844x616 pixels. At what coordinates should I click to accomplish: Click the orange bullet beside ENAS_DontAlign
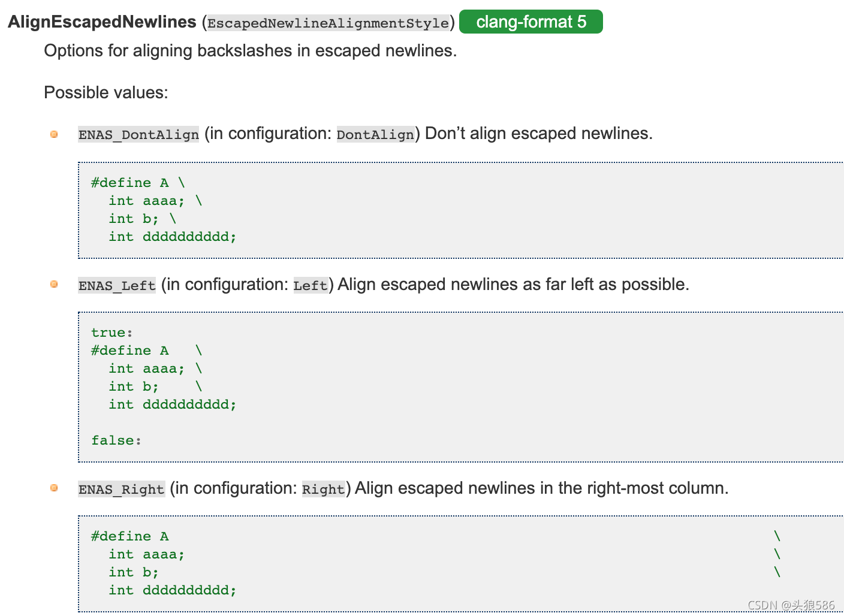pos(54,134)
